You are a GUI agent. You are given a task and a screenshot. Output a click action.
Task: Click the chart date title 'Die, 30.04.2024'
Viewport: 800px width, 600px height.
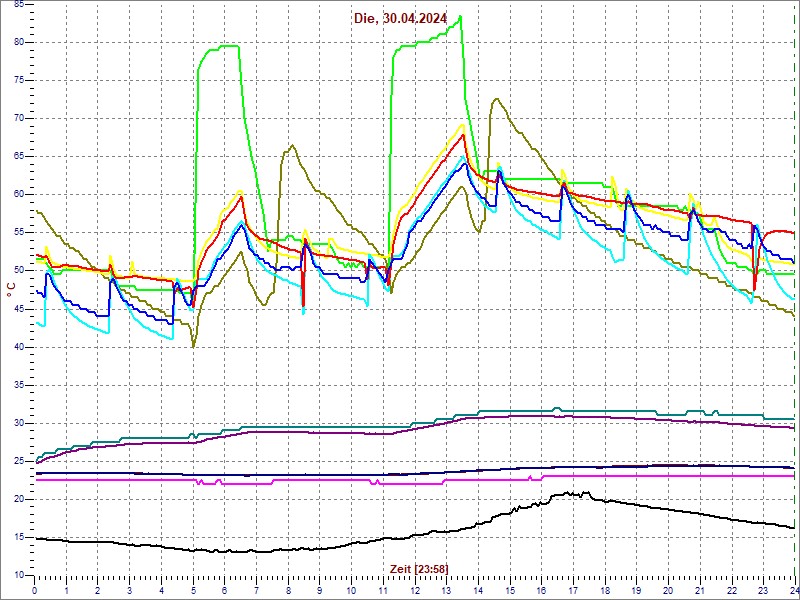(401, 19)
